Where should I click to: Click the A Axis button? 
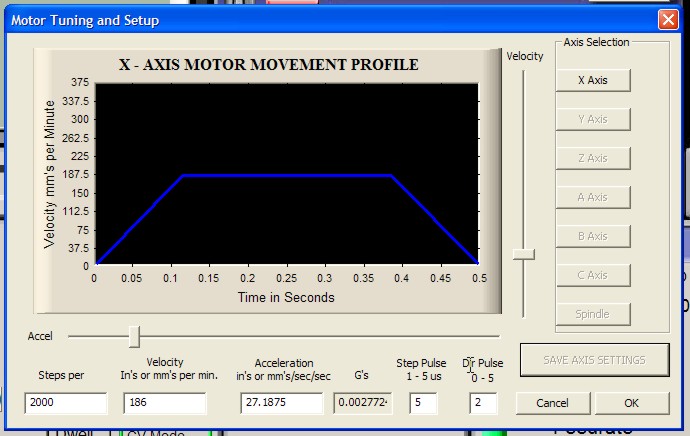point(593,197)
